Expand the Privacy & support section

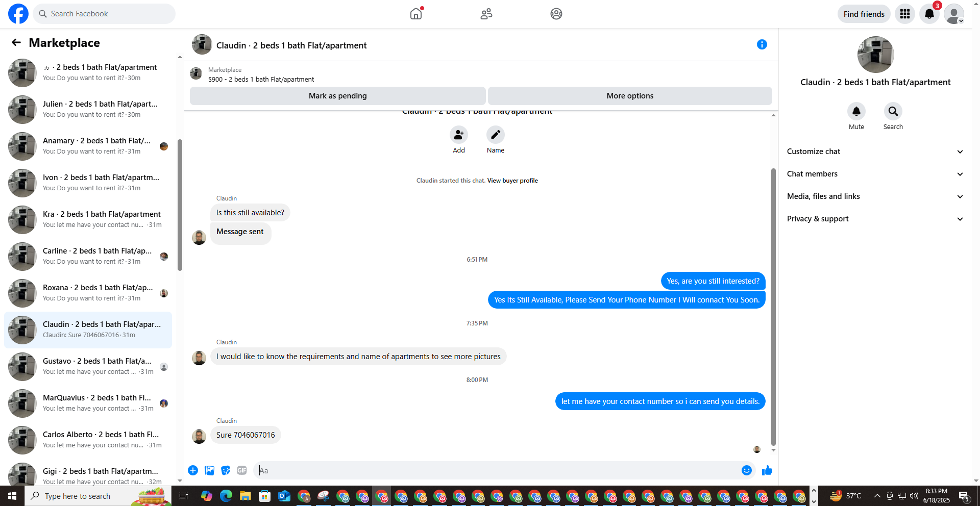point(875,219)
